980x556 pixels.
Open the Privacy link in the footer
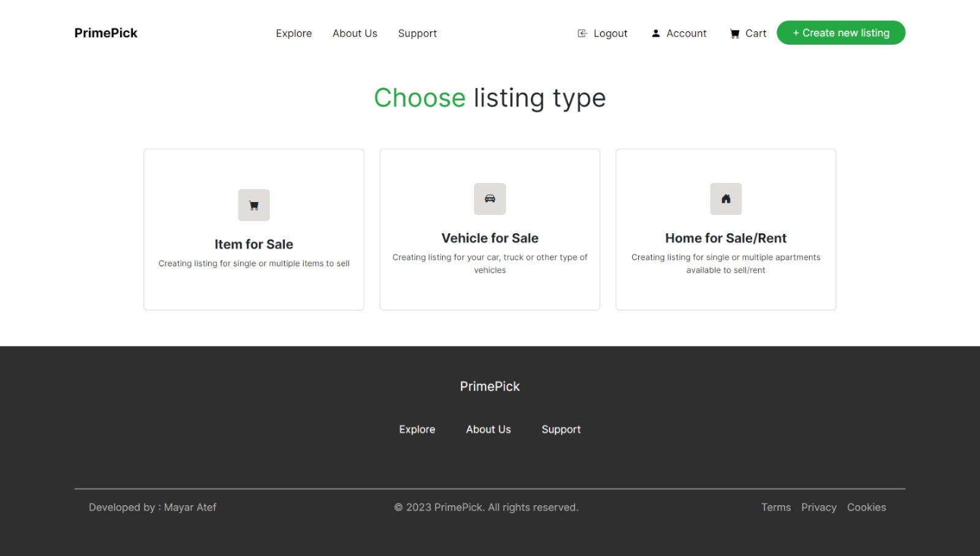819,507
